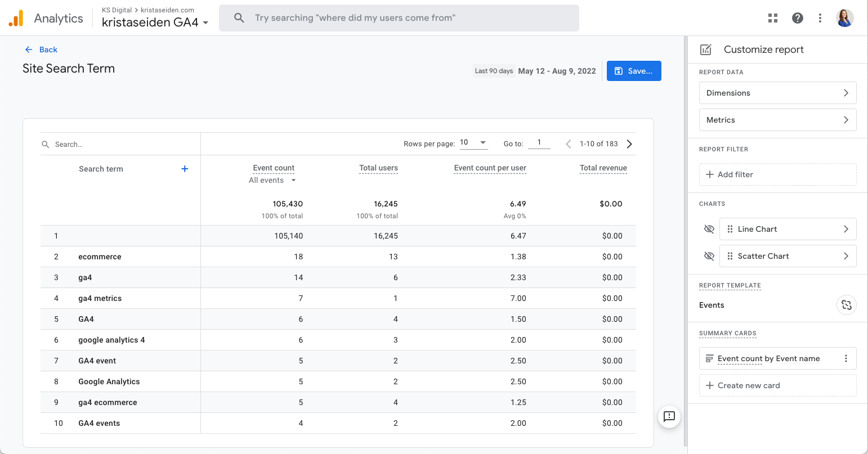868x454 pixels.
Task: Go to next page of table rows
Action: tap(629, 144)
